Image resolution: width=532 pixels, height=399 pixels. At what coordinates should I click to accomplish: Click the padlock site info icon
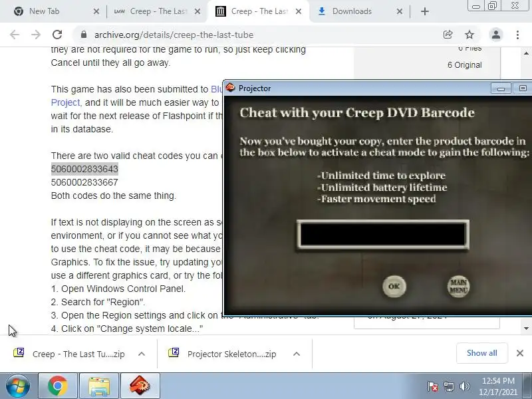84,35
